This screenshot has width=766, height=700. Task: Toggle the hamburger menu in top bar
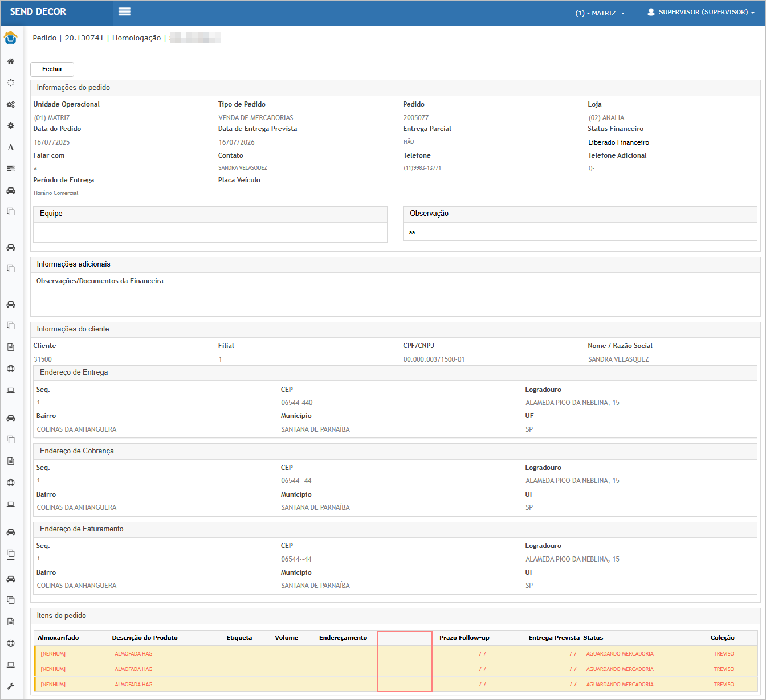click(124, 12)
